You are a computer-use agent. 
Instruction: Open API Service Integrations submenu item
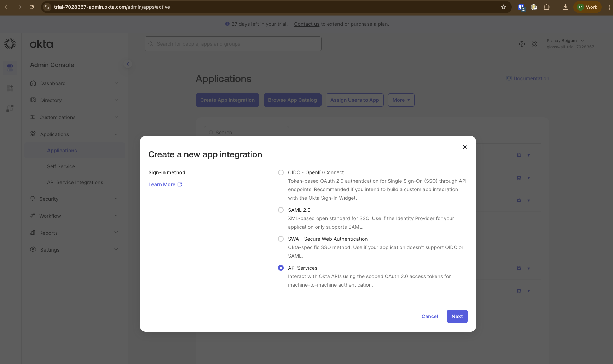(75, 182)
